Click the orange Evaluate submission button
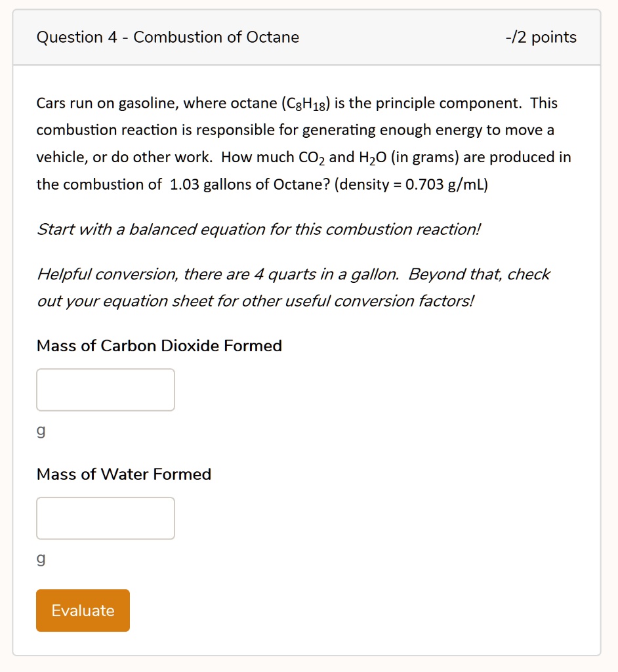Image resolution: width=618 pixels, height=672 pixels. [82, 610]
